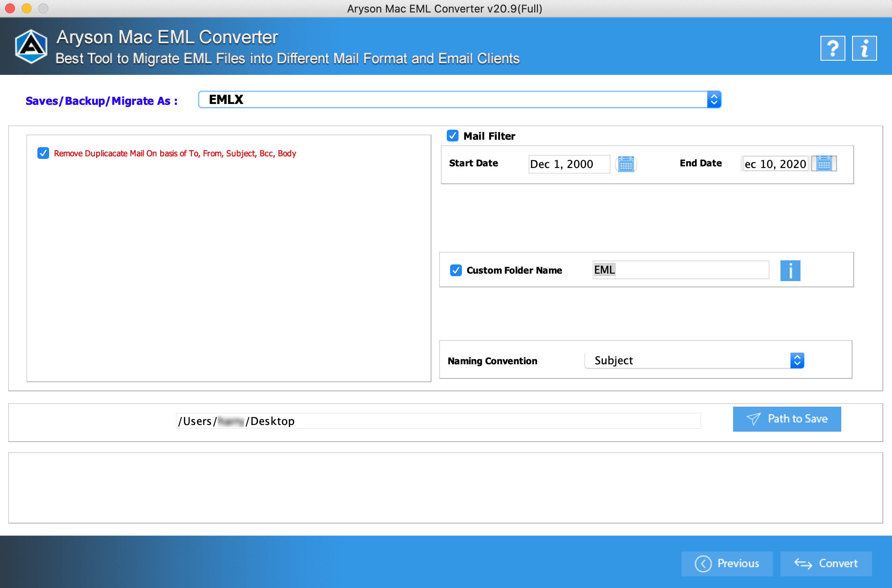Minimize the window with yellow button
This screenshot has width=892, height=588.
[27, 8]
